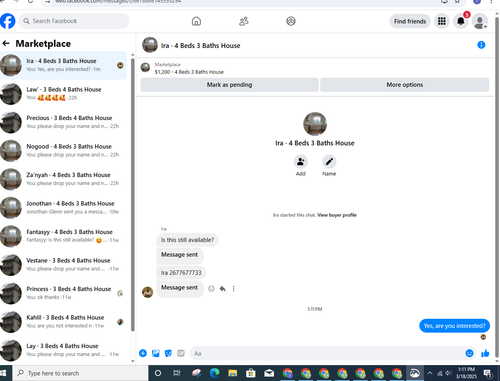Click 'Yes, are you interested?' sent message

click(454, 326)
